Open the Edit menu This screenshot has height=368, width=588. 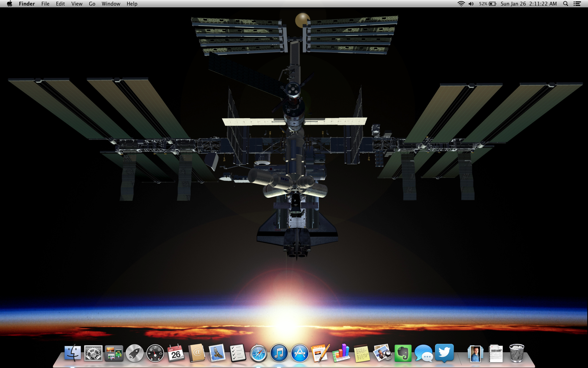point(61,4)
